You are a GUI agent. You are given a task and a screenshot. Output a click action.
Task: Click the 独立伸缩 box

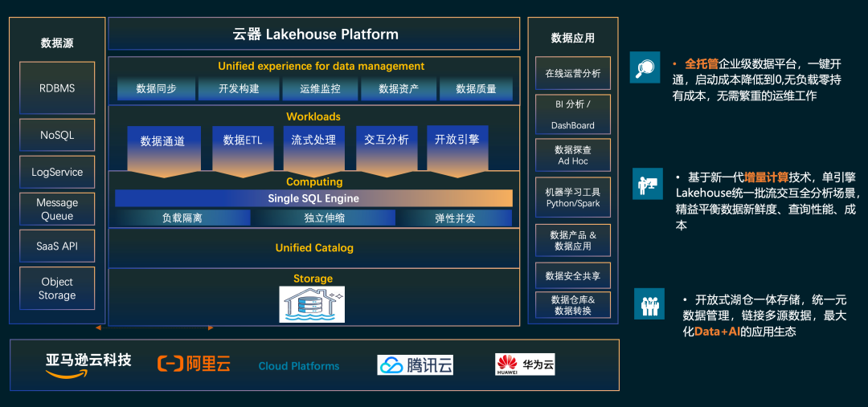pyautogui.click(x=325, y=218)
